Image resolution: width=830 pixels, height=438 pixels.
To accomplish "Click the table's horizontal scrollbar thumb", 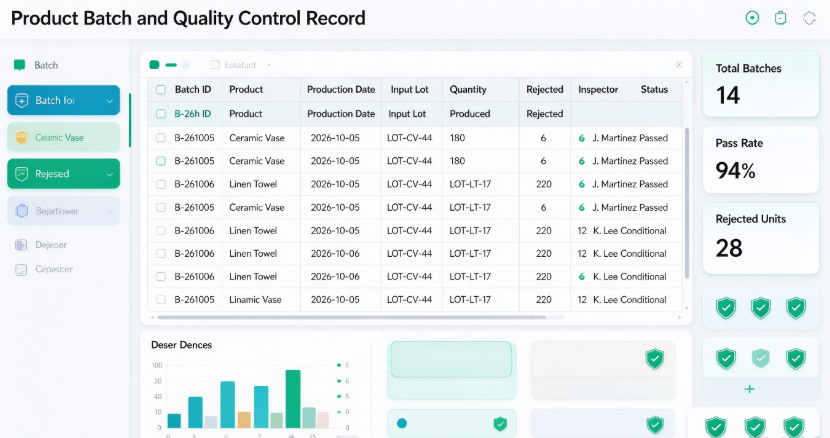I will 351,317.
